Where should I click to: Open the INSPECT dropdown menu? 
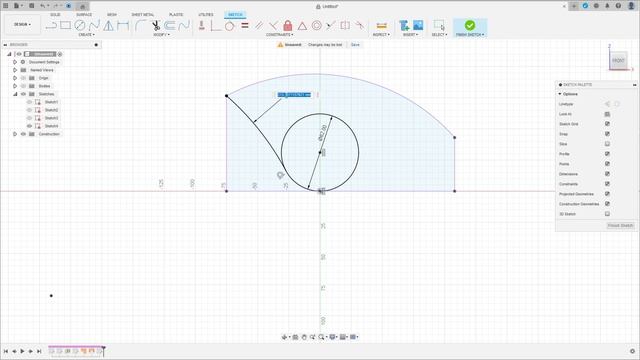[x=381, y=35]
